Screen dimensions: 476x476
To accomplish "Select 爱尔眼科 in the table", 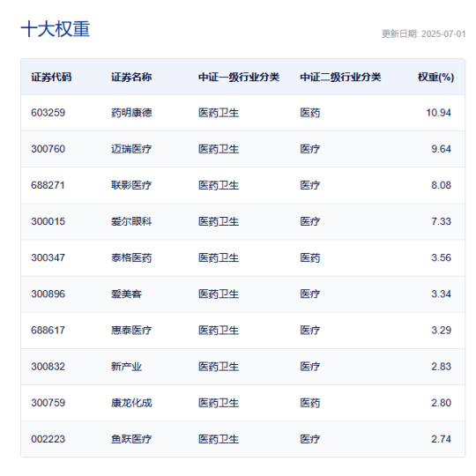I will point(131,221).
